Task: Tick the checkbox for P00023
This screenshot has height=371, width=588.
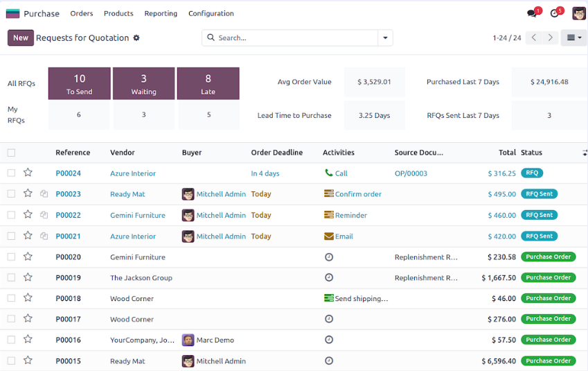Action: pyautogui.click(x=11, y=193)
